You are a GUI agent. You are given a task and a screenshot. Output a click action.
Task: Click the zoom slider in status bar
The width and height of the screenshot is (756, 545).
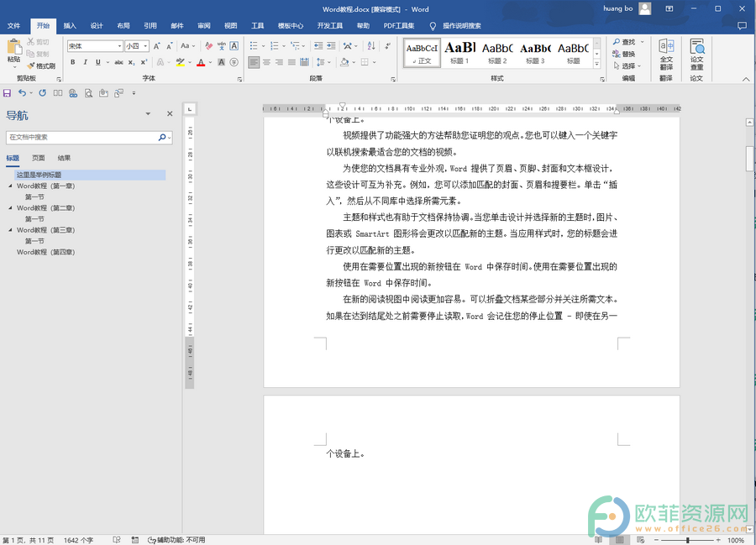pos(687,540)
